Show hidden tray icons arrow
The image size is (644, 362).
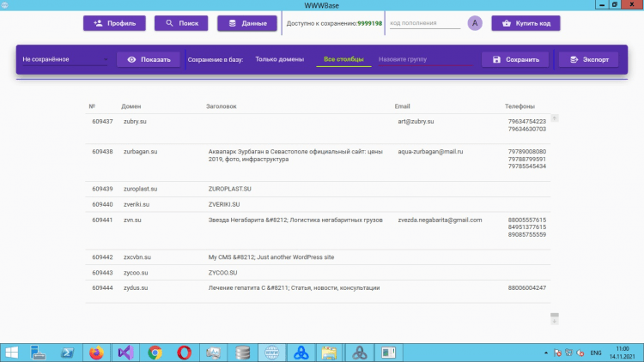pyautogui.click(x=546, y=353)
